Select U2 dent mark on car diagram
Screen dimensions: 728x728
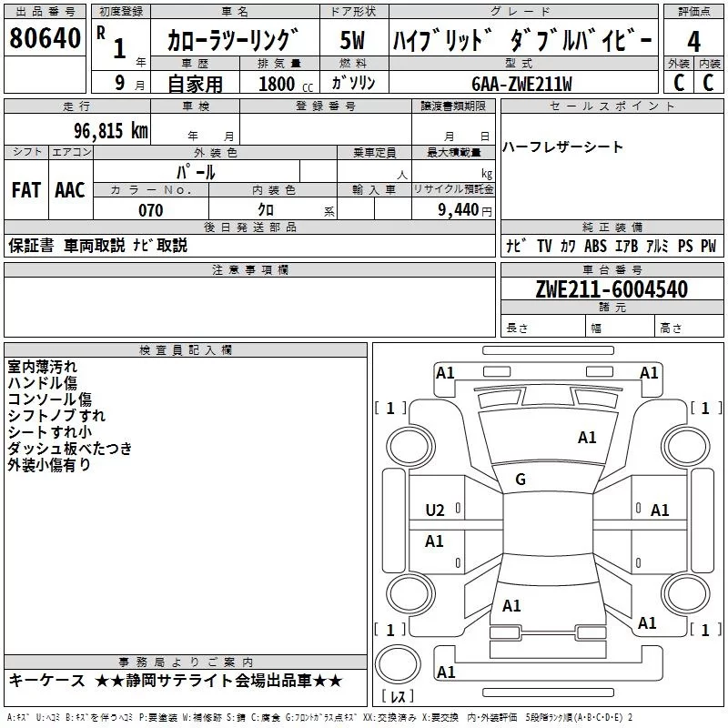[x=435, y=511]
